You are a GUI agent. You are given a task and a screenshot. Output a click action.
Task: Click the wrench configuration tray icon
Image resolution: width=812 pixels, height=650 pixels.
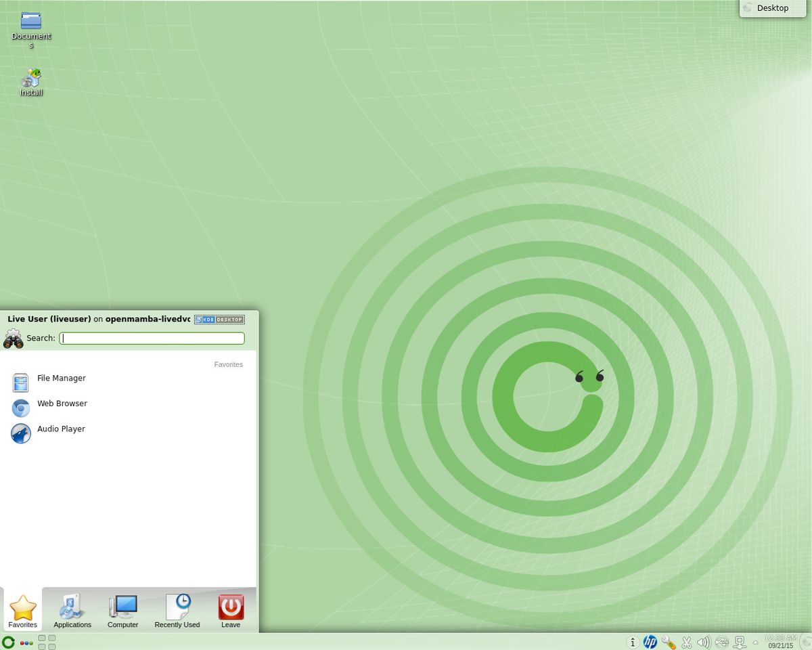[668, 641]
